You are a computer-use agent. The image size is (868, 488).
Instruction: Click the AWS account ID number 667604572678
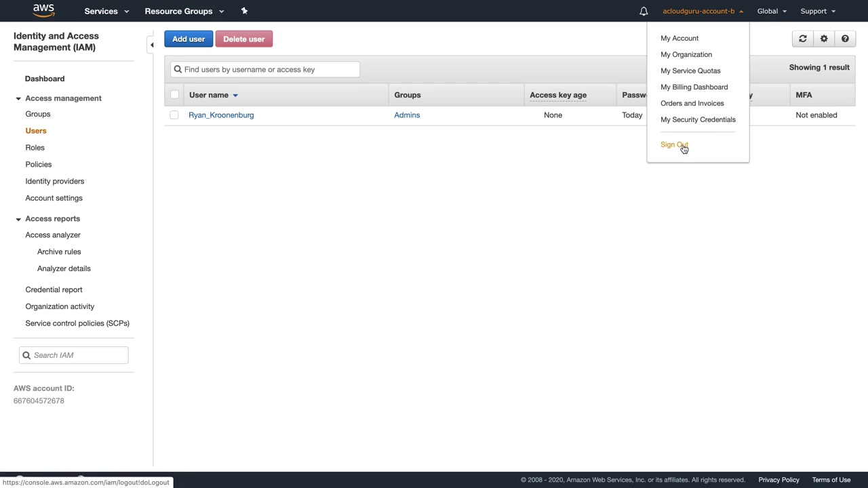click(x=39, y=401)
